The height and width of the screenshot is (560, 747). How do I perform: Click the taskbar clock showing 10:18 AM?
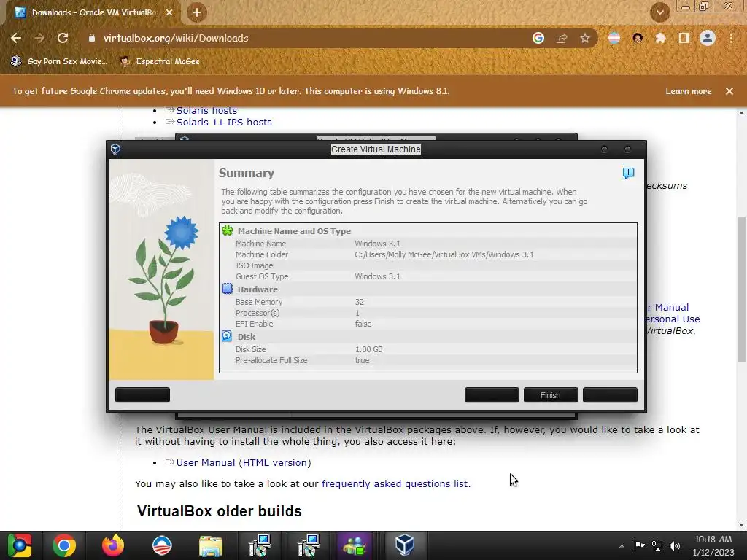713,545
